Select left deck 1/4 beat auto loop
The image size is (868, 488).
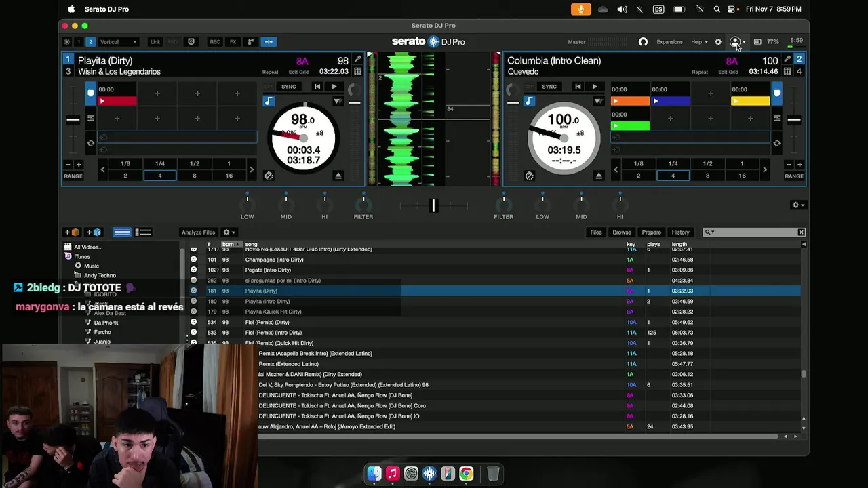click(160, 163)
